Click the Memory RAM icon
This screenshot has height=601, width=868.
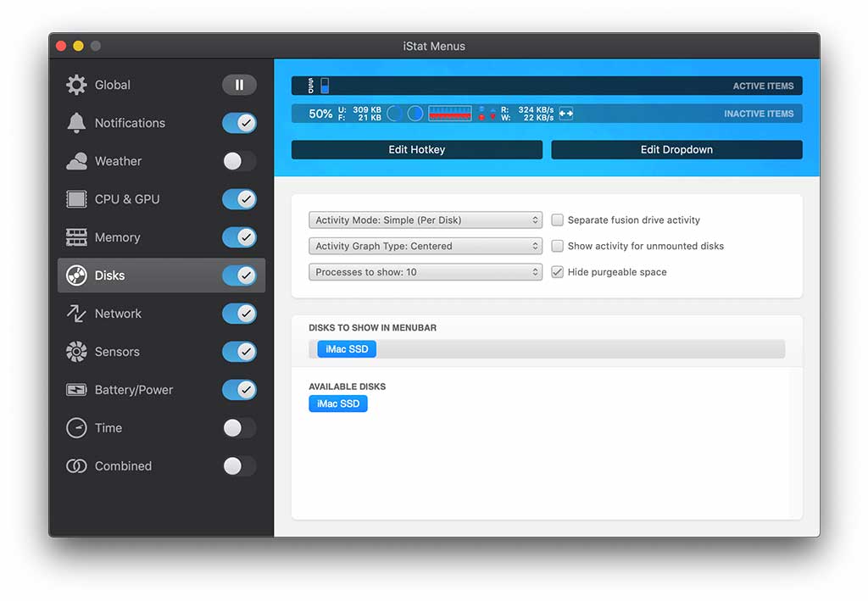pos(76,237)
